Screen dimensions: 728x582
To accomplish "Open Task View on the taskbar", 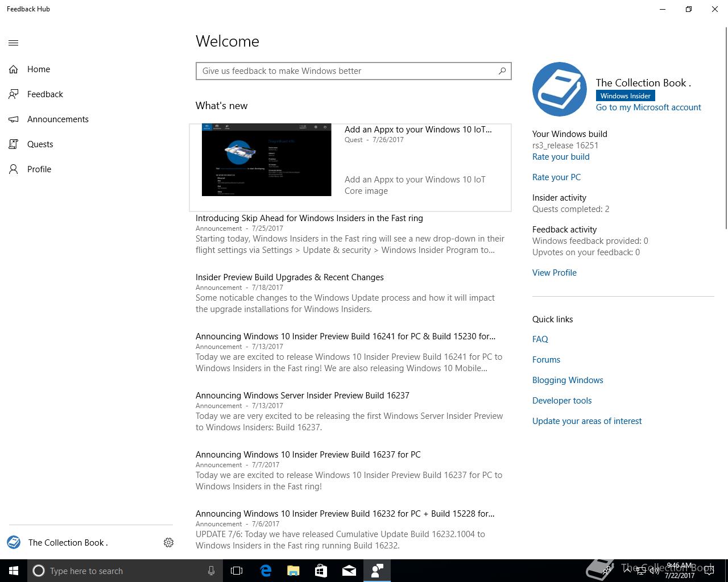I will point(237,571).
